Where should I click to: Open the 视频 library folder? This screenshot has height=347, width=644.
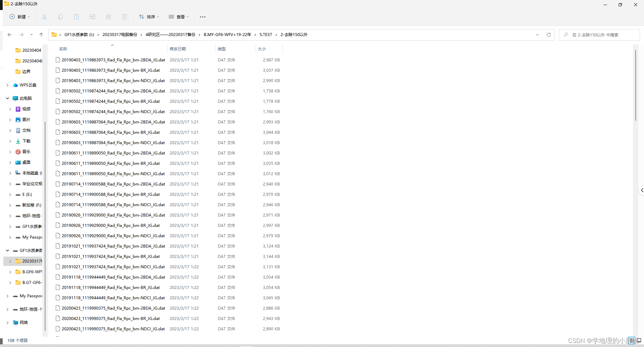pos(26,109)
